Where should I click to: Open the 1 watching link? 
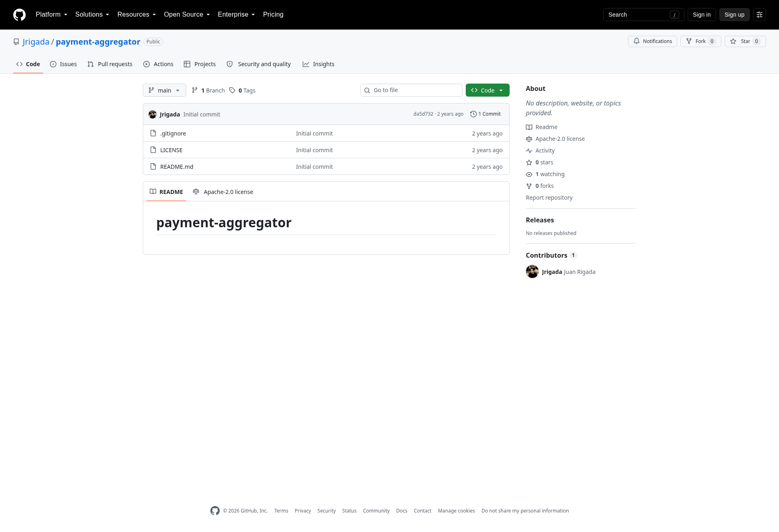click(545, 174)
